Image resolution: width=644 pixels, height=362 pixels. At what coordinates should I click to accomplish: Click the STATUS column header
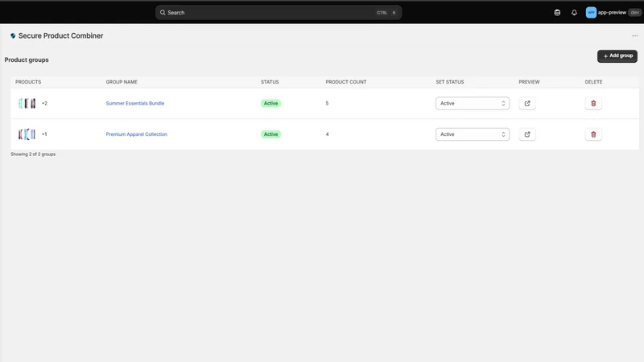(270, 82)
